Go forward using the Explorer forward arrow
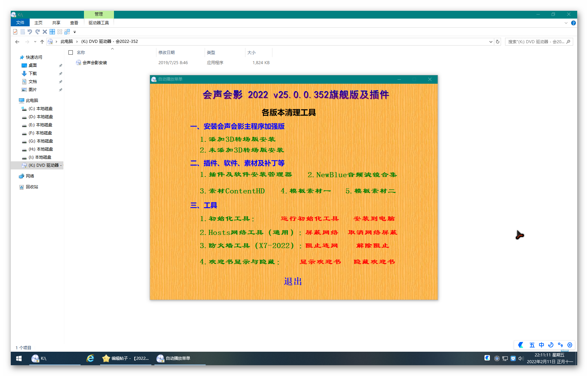 (27, 42)
